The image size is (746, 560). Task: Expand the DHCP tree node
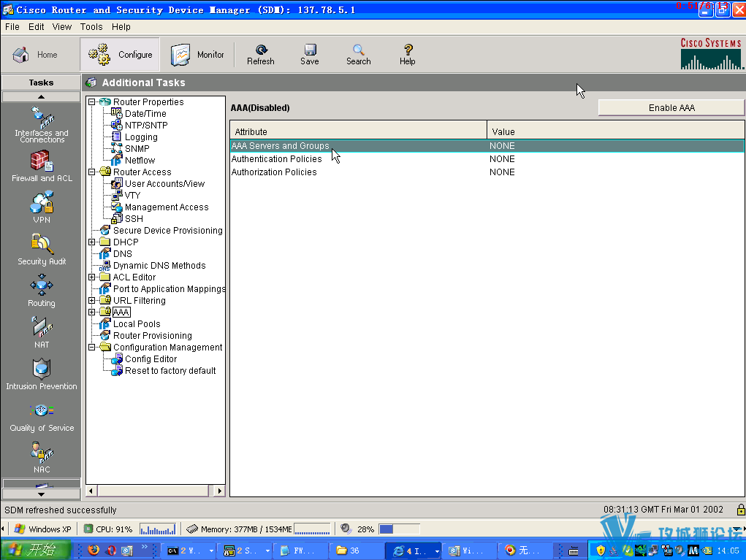[92, 242]
